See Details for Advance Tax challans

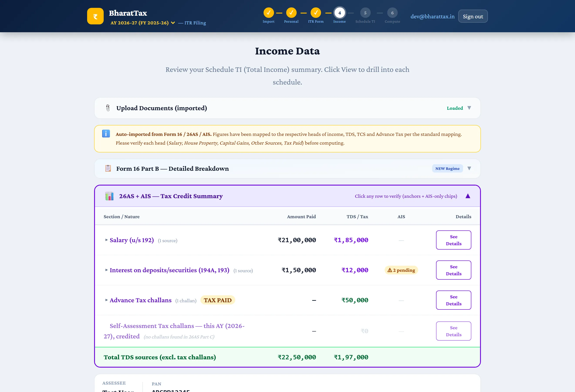click(453, 300)
